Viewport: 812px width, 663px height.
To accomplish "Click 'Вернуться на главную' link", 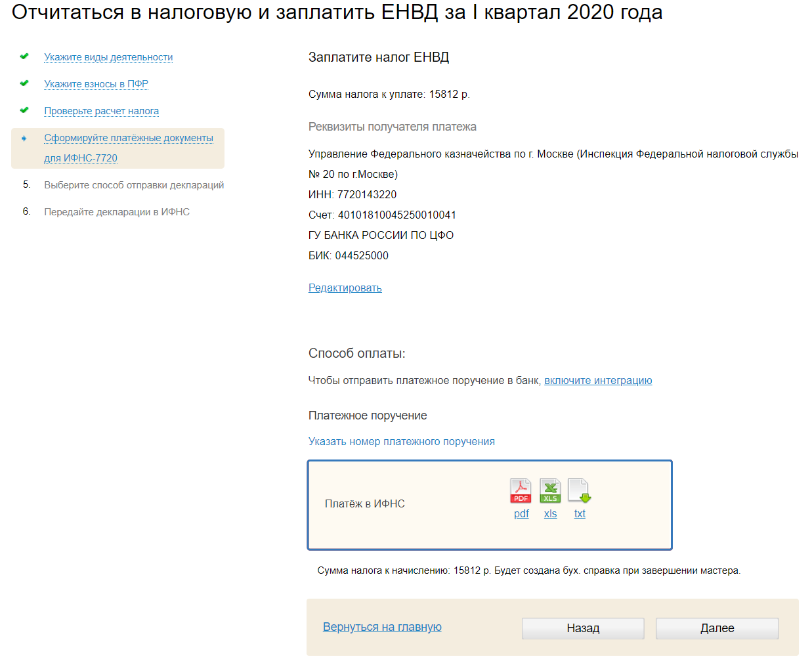I will point(382,627).
